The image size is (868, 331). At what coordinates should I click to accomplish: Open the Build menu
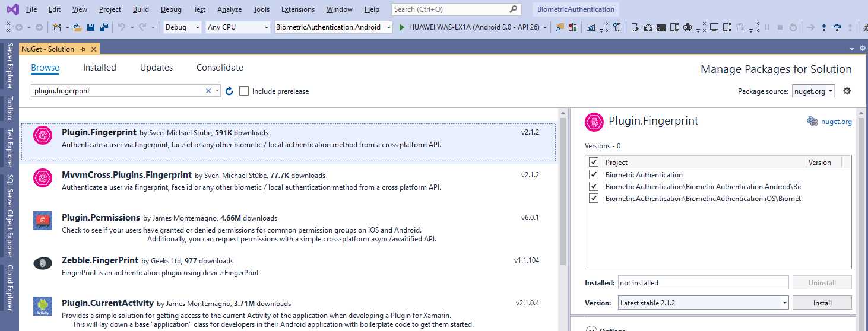pyautogui.click(x=141, y=9)
